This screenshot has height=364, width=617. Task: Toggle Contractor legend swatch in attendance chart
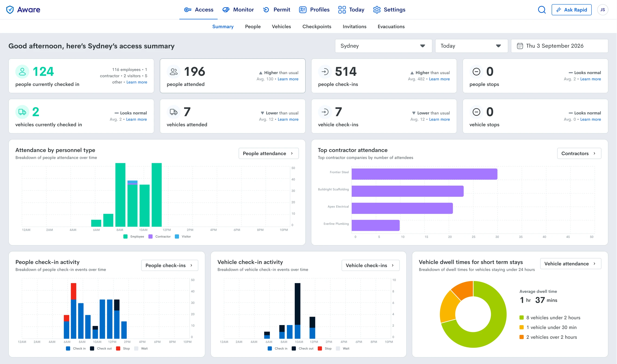(150, 236)
